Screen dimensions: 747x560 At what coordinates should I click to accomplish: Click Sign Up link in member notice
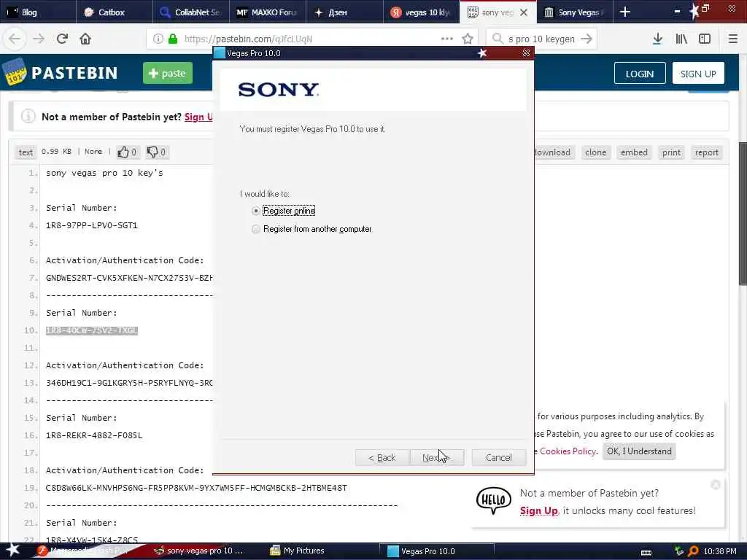pyautogui.click(x=198, y=117)
